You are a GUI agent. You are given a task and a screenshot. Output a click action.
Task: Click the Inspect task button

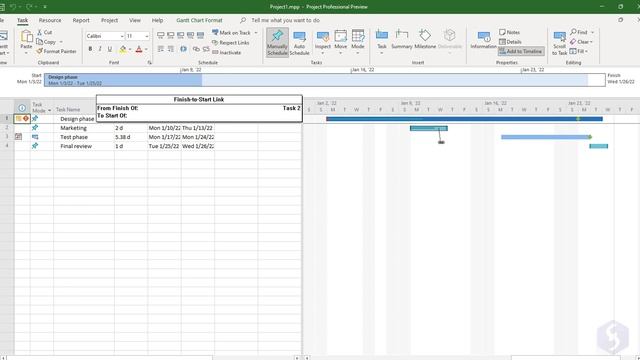click(x=322, y=42)
